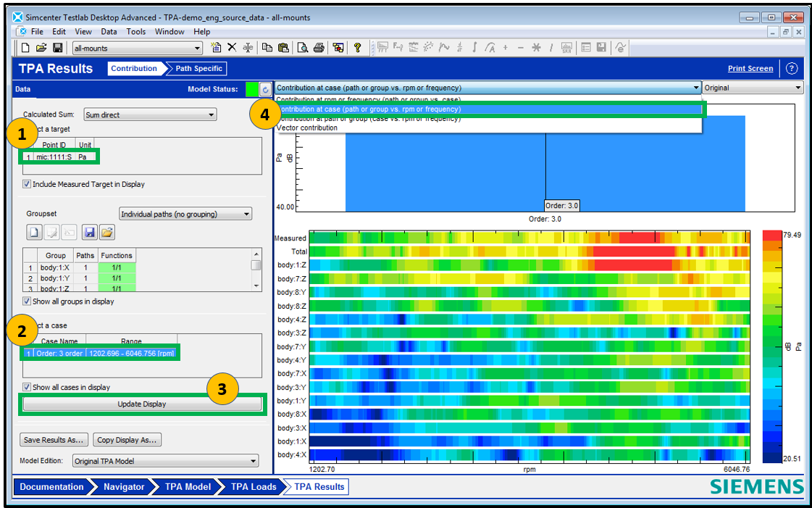Open the Help menu
This screenshot has width=812, height=508.
pos(202,32)
